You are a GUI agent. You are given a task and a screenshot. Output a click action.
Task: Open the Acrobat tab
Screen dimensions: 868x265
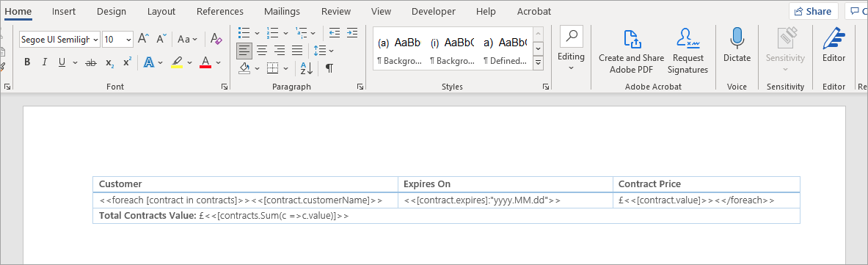[x=533, y=11]
